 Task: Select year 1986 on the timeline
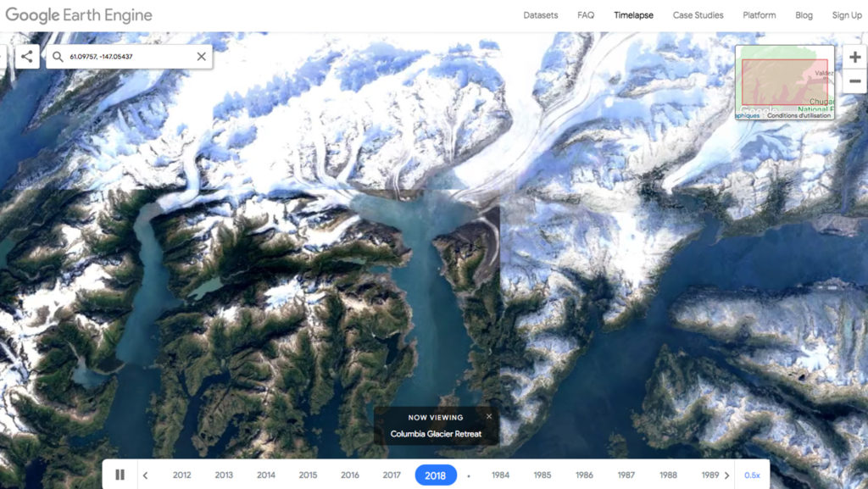(584, 475)
